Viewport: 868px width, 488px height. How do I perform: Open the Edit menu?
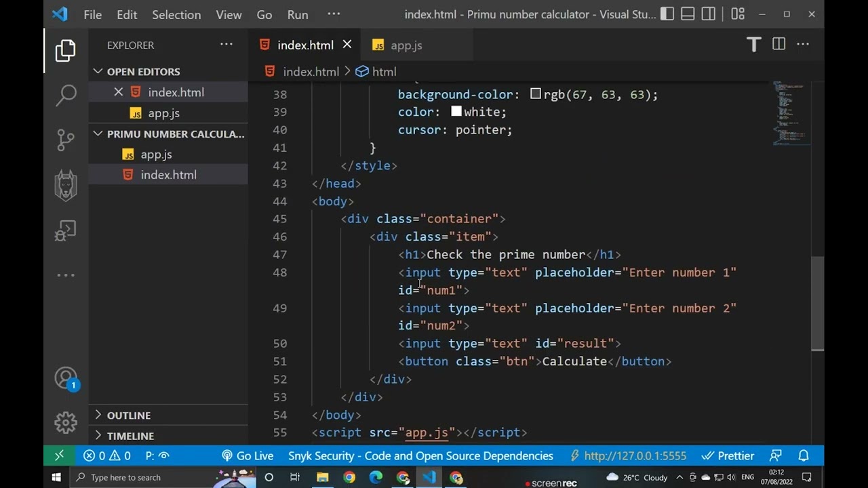[127, 14]
